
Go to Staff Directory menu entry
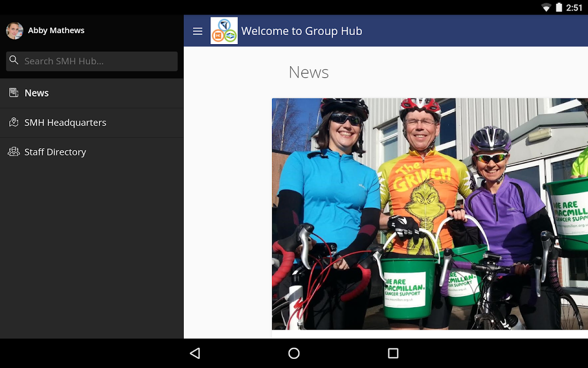(92, 152)
